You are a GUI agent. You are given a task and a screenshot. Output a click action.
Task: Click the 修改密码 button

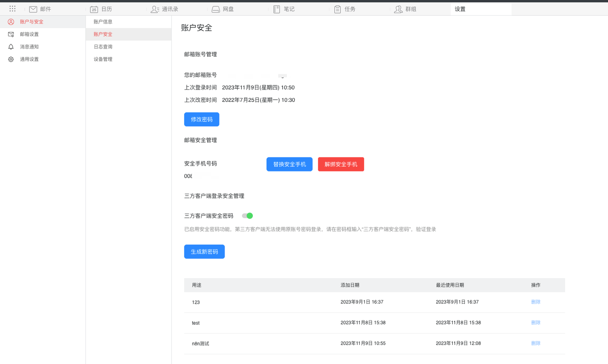tap(201, 120)
